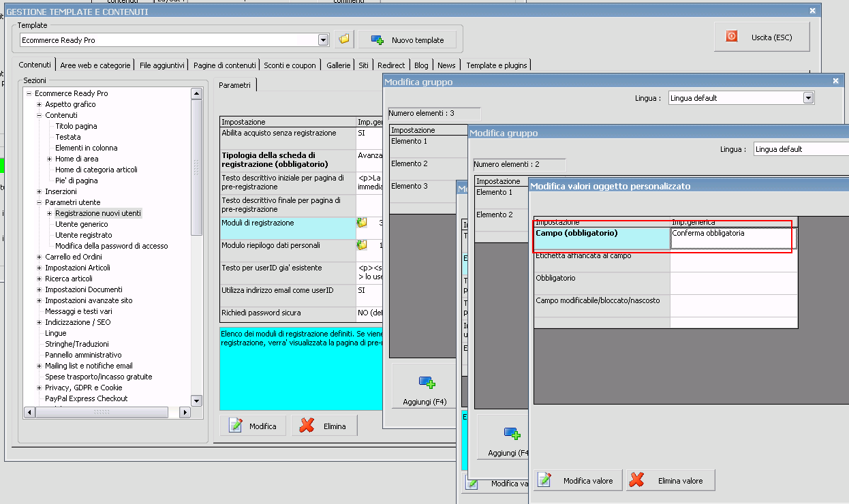The height and width of the screenshot is (504, 849).
Task: Expand the Privacy, GDPR e Cookie node
Action: point(40,388)
